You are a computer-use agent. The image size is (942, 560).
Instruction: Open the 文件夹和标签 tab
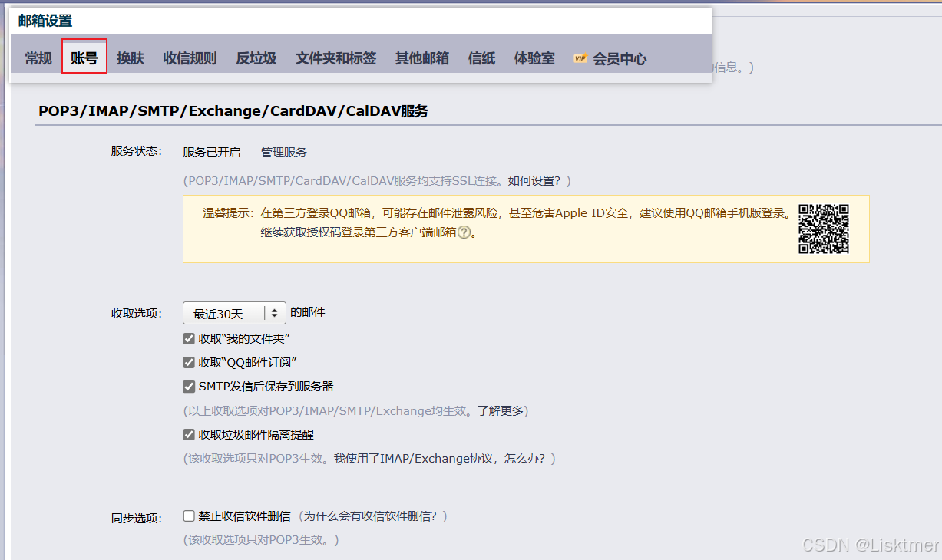[335, 58]
